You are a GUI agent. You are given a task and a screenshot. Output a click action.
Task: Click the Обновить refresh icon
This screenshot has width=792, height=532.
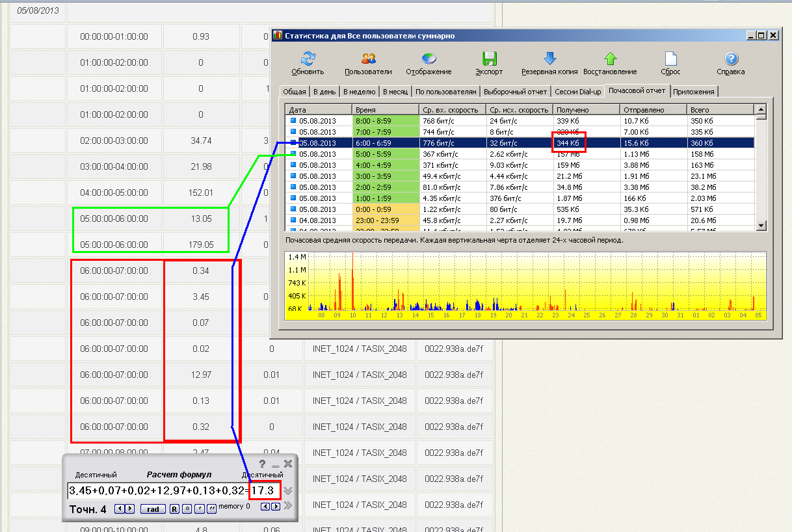pos(308,59)
